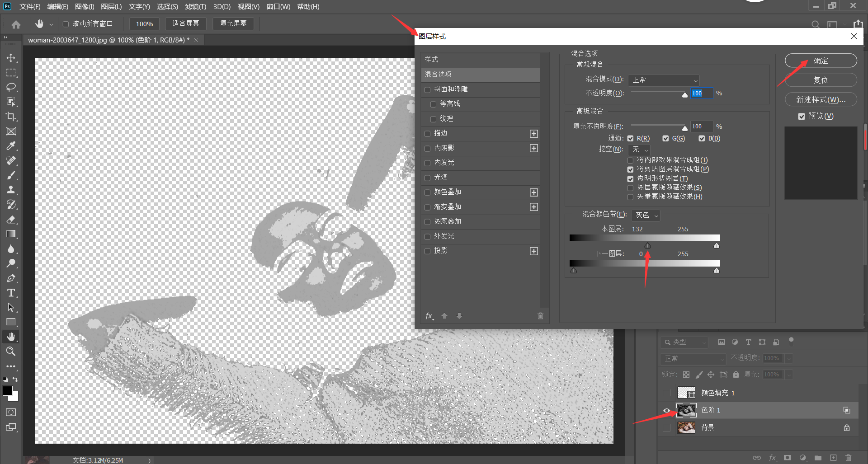The height and width of the screenshot is (464, 868).
Task: Open Layers panel 不透明度 dropdown arrow
Action: pyautogui.click(x=789, y=358)
